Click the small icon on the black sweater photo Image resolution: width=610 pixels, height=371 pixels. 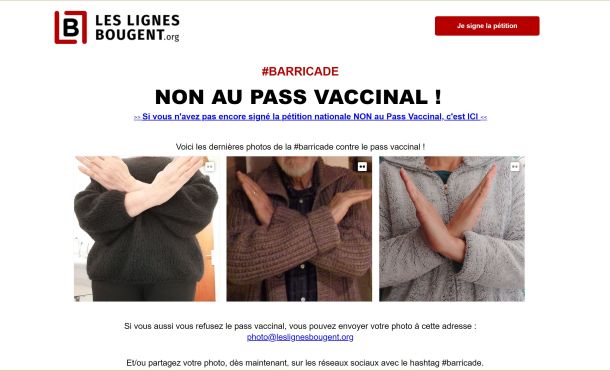(x=210, y=166)
